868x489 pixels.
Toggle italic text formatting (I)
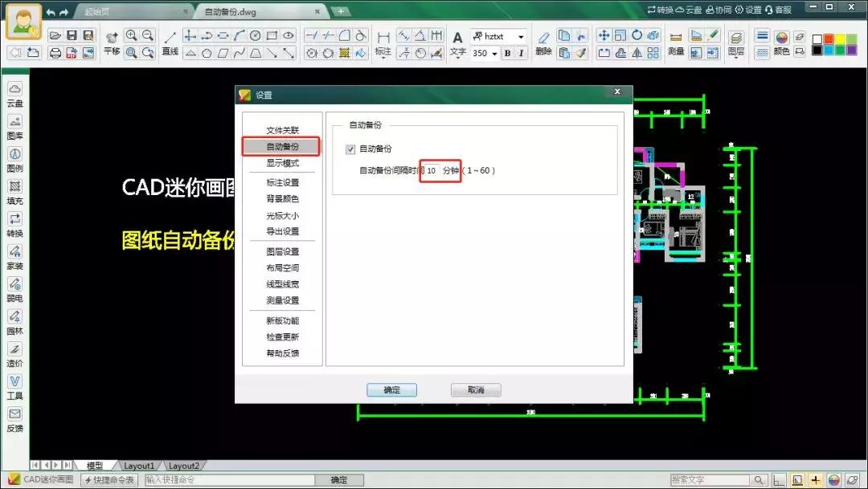click(x=519, y=51)
